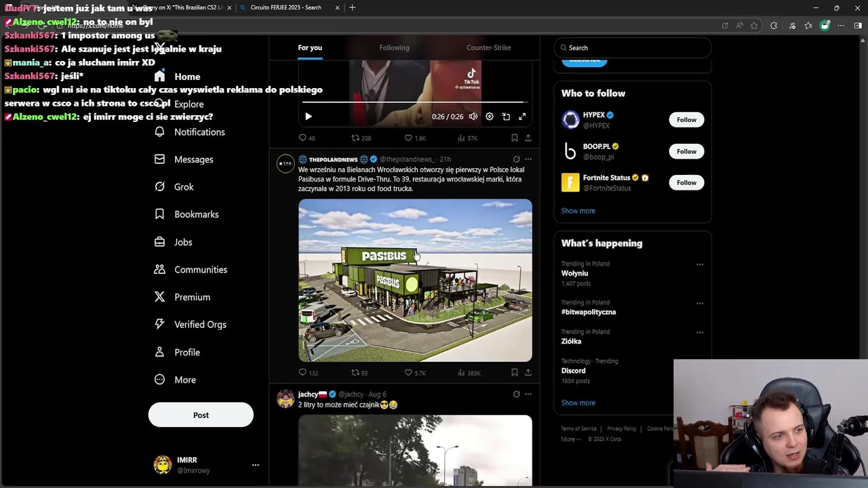
Task: Click the X search field
Action: (x=633, y=47)
